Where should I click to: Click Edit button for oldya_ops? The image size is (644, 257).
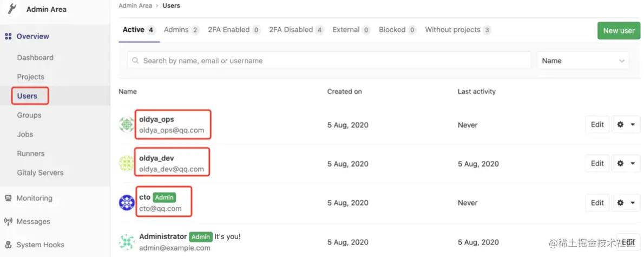tap(597, 125)
